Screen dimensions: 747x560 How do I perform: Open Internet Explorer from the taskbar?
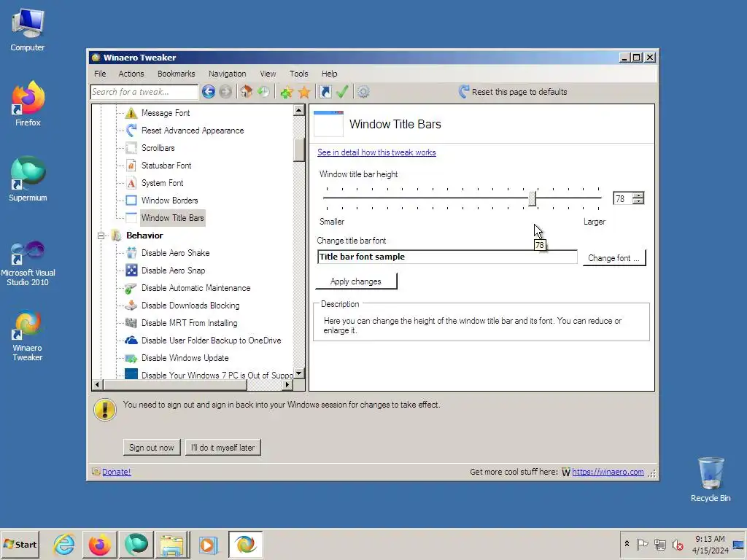click(64, 544)
